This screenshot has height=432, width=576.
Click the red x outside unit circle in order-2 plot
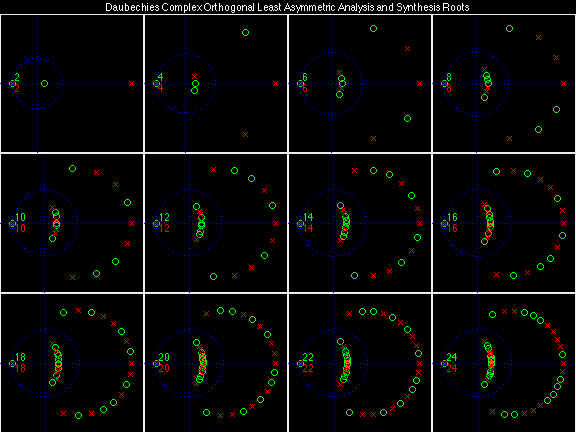132,83
